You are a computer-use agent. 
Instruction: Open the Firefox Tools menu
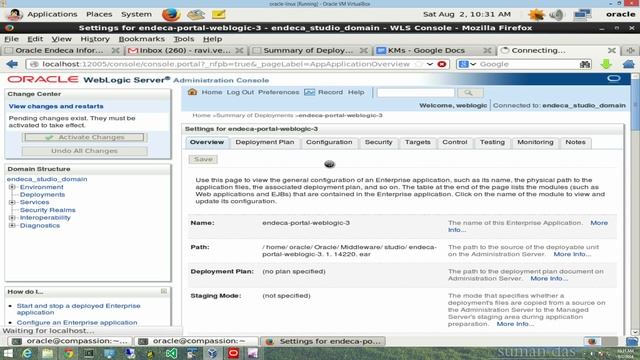tap(184, 39)
